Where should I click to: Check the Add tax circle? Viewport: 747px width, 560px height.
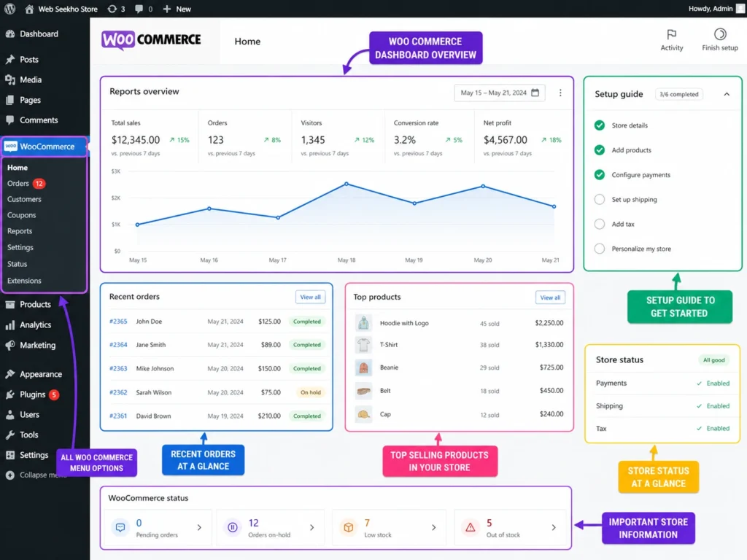coord(600,224)
